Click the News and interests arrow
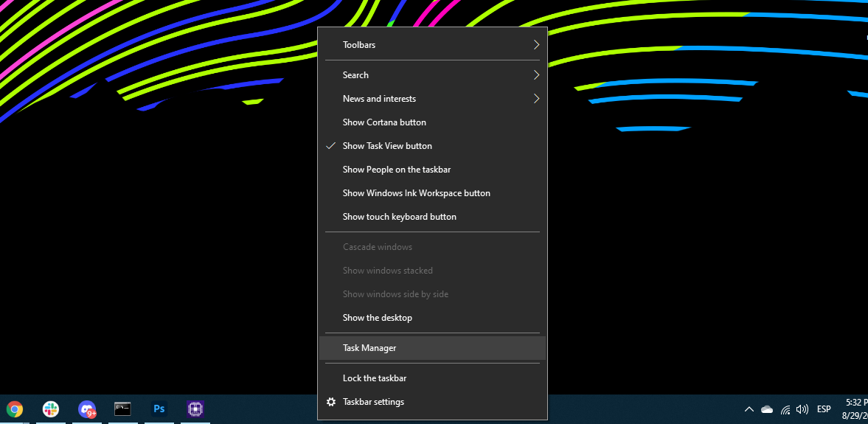The width and height of the screenshot is (868, 424). coord(536,99)
